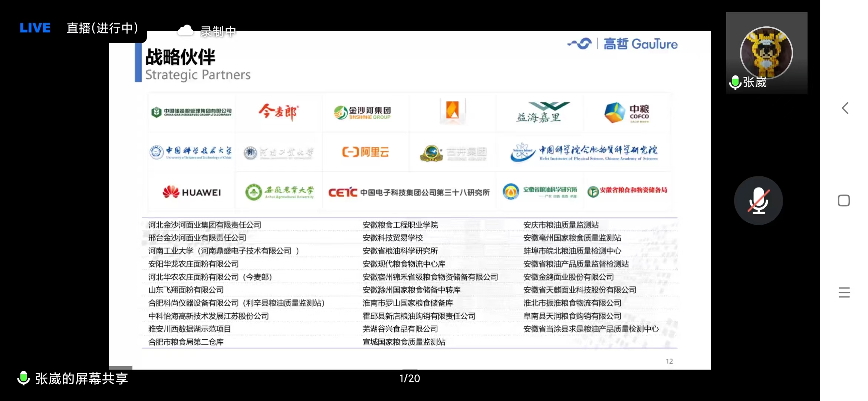Click the 河南工业大学 row
Image resolution: width=868 pixels, height=401 pixels.
224,251
